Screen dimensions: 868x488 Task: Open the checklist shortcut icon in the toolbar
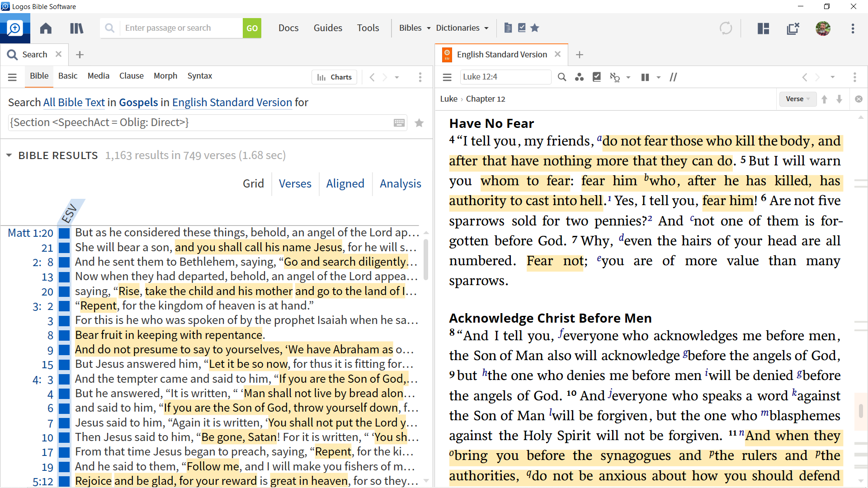pyautogui.click(x=522, y=28)
